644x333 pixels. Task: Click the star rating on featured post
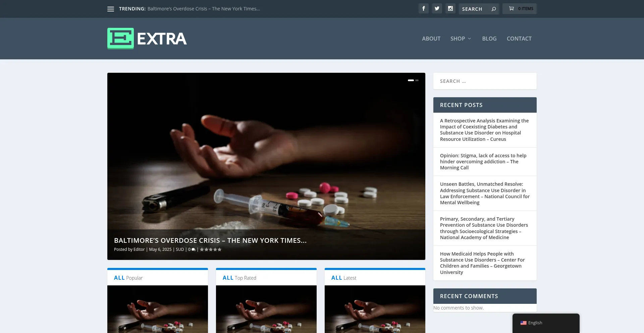(211, 249)
